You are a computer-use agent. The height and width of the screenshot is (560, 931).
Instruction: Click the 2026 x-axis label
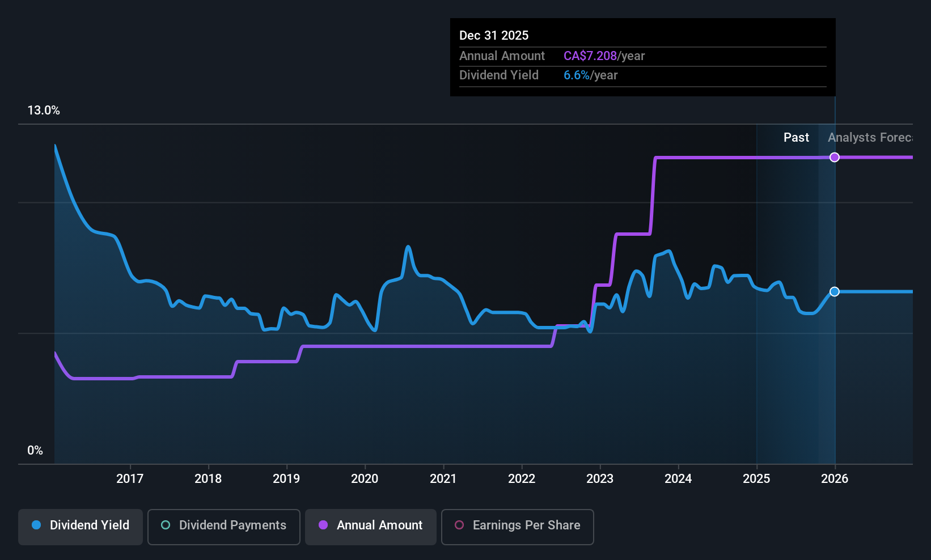click(x=835, y=479)
